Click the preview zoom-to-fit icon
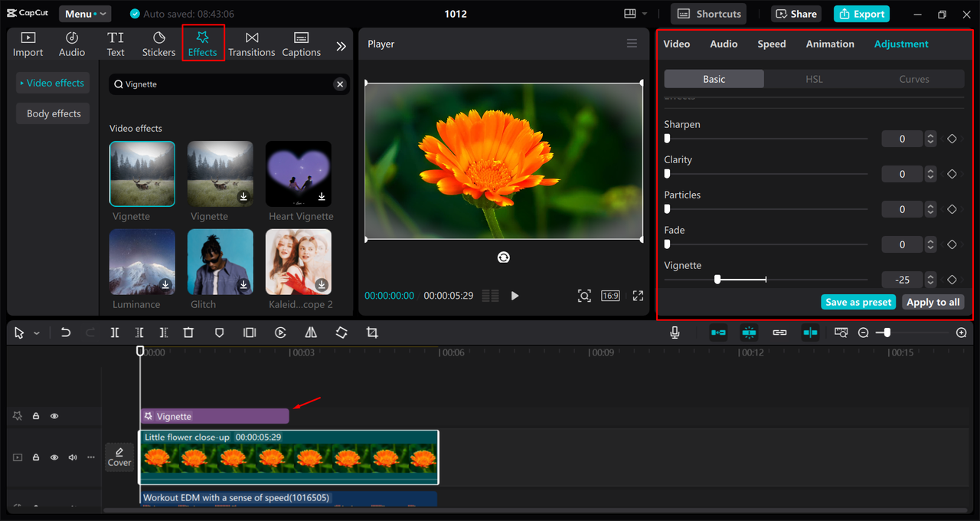This screenshot has height=521, width=980. point(584,296)
